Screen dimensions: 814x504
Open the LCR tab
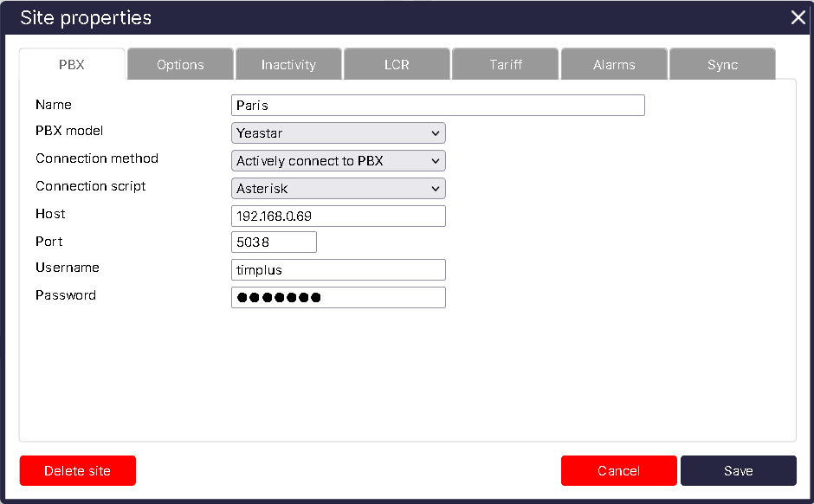(x=397, y=63)
